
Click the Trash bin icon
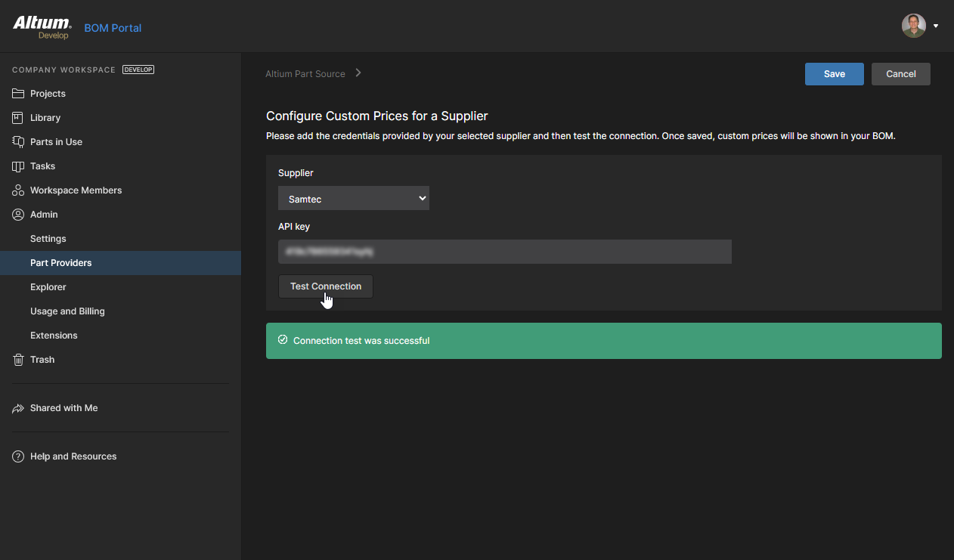[x=18, y=360]
